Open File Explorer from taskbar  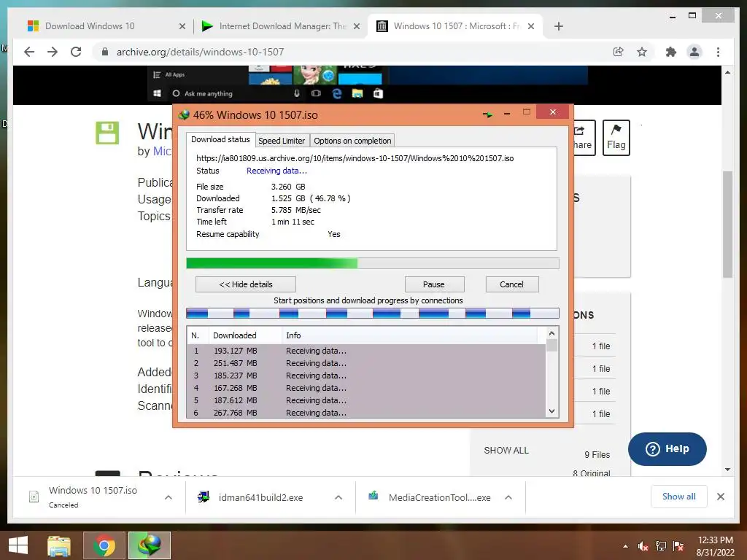point(59,545)
